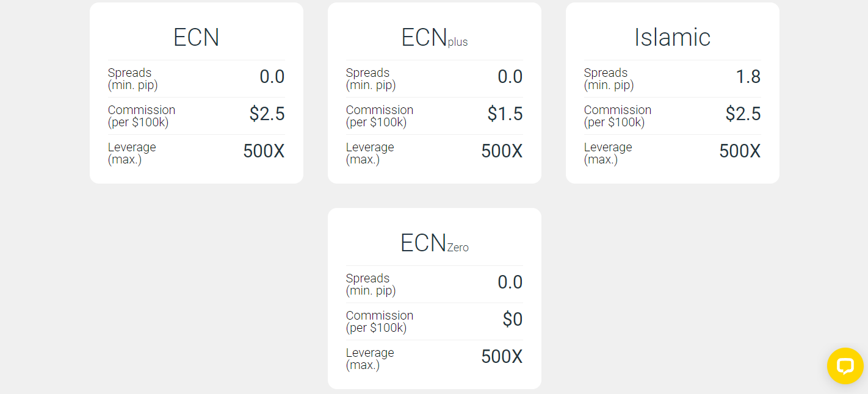Select the Islamic account card heading
The width and height of the screenshot is (868, 394).
pyautogui.click(x=672, y=37)
